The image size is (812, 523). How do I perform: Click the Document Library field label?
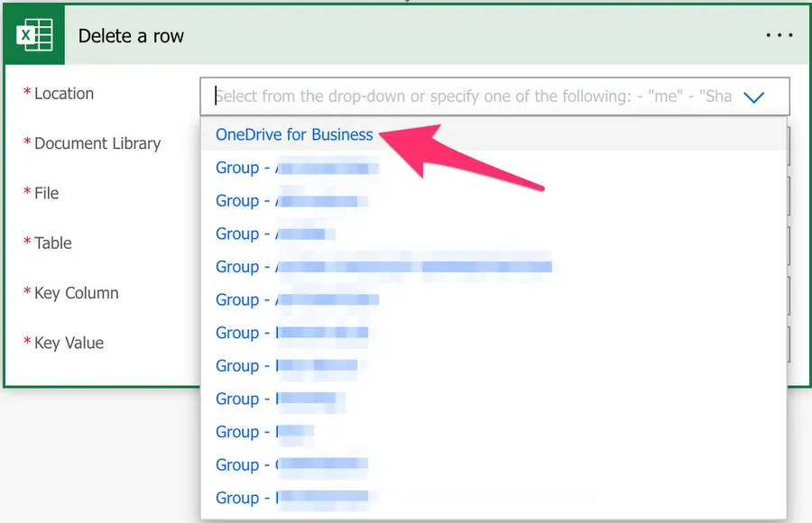tap(97, 143)
